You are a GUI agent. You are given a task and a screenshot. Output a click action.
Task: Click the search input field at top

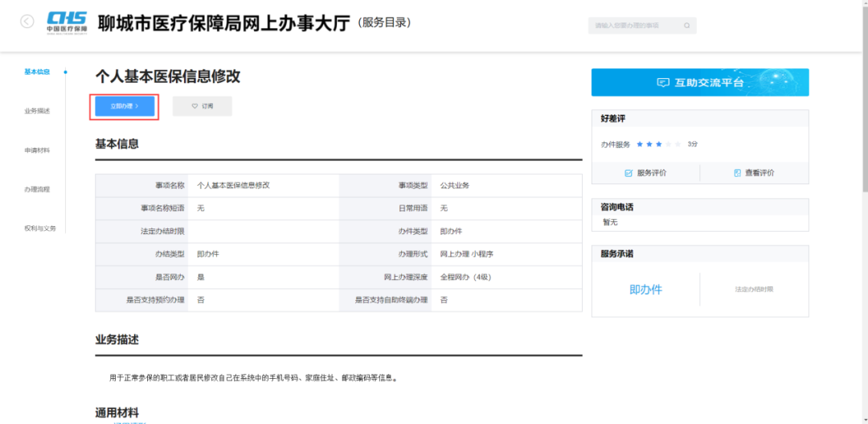635,26
